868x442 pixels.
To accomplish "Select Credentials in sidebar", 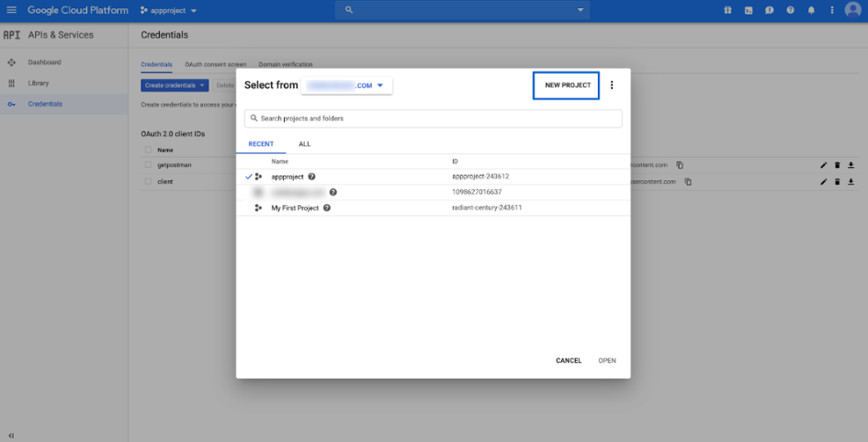I will point(45,104).
